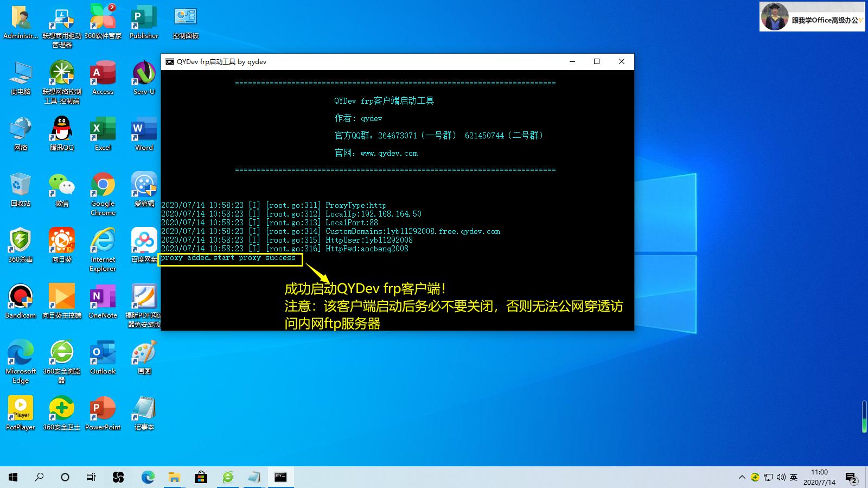This screenshot has width=868, height=488.
Task: Launch Google Chrome desktop shortcut
Action: (103, 194)
